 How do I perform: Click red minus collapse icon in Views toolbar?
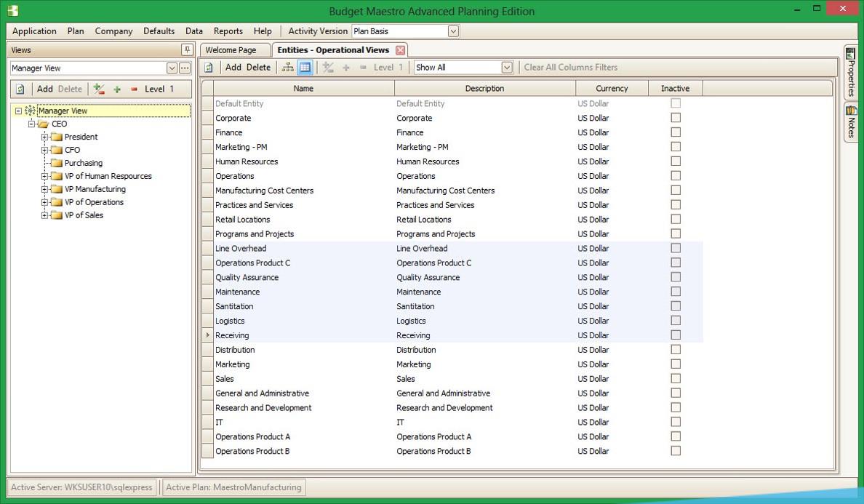point(134,89)
